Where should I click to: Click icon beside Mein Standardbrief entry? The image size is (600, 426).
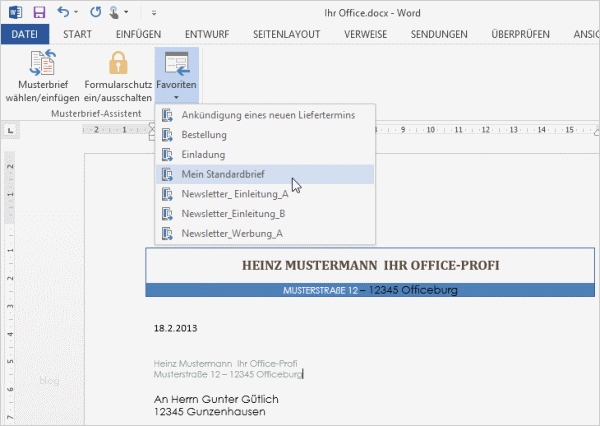click(167, 174)
